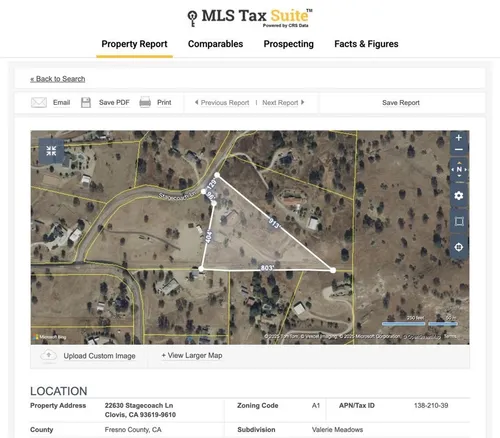Open map settings gear icon
The image size is (500, 438).
pos(459,195)
